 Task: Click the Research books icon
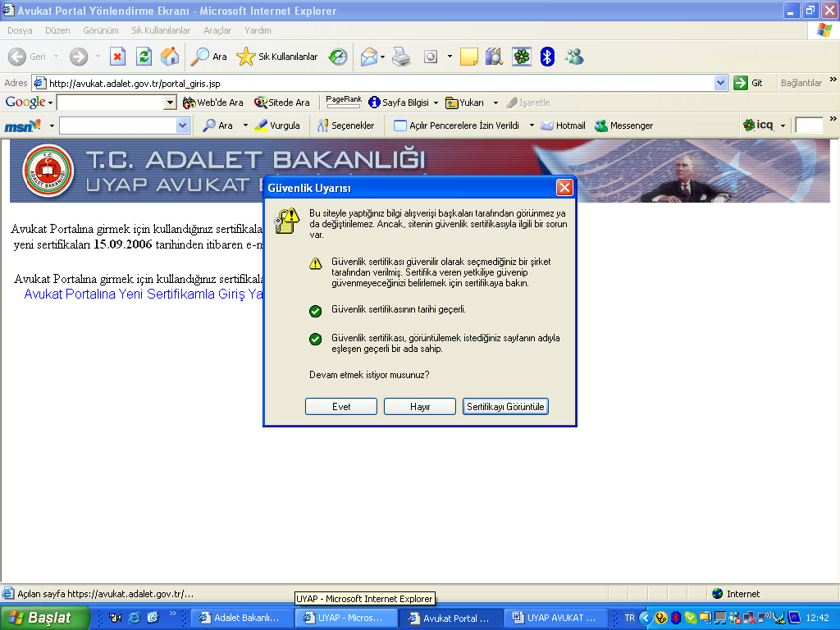pos(494,57)
